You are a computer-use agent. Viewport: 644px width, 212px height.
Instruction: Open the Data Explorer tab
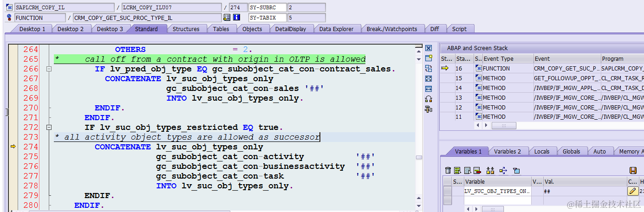click(x=337, y=29)
